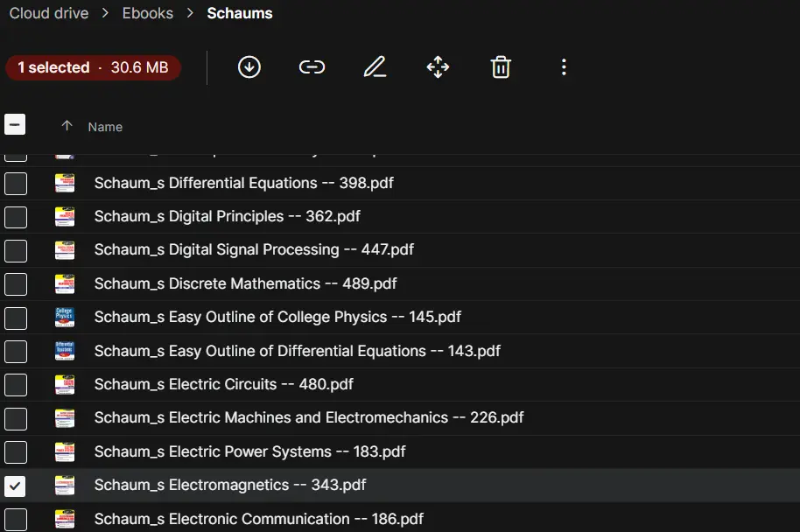
Task: Toggle the select-all header checkbox
Action: (x=15, y=124)
